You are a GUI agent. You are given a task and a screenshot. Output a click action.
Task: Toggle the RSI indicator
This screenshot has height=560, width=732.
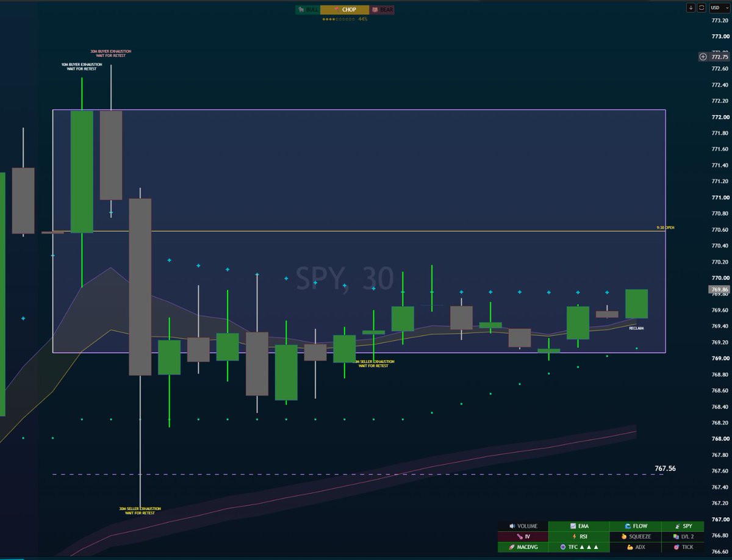tap(579, 537)
